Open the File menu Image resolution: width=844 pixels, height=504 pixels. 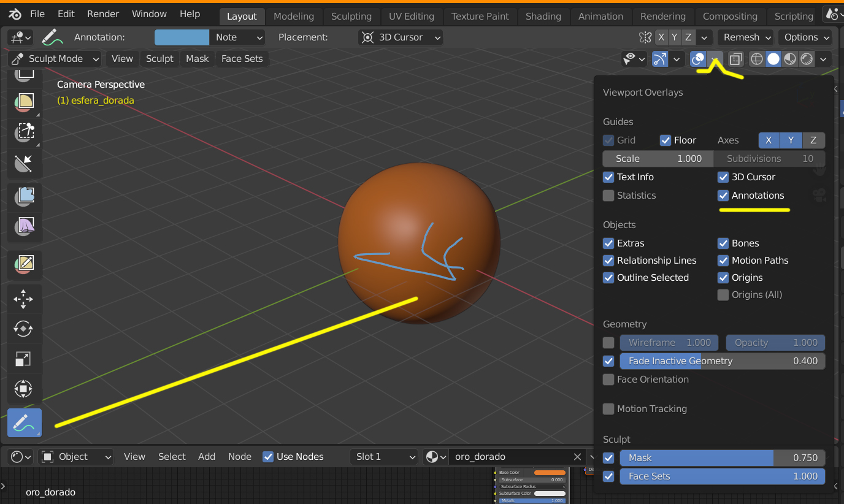(x=37, y=14)
